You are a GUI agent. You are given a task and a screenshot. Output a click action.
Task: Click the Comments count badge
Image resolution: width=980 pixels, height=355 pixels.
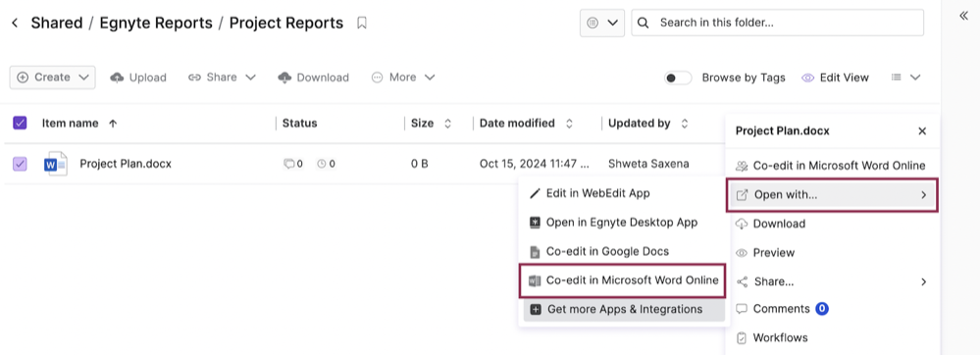(822, 309)
